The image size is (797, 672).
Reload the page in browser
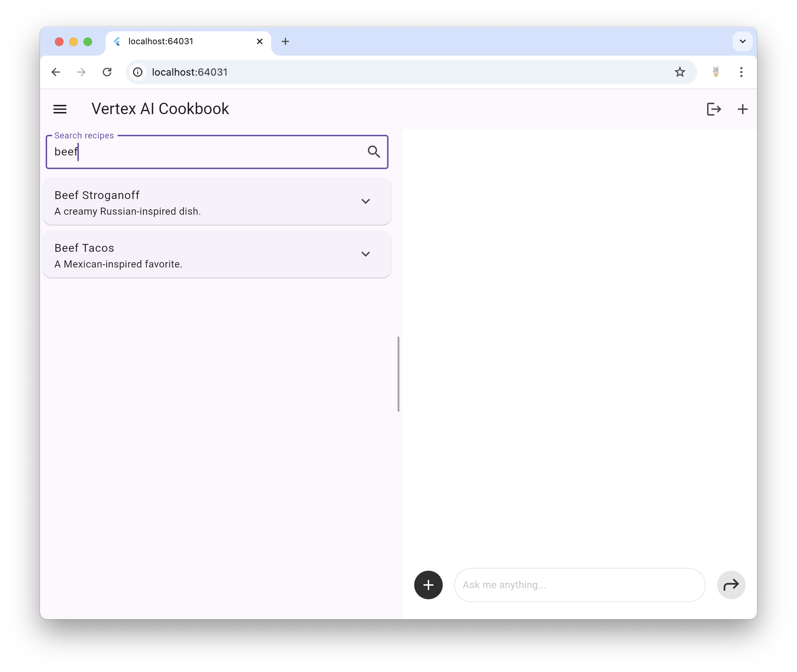107,72
